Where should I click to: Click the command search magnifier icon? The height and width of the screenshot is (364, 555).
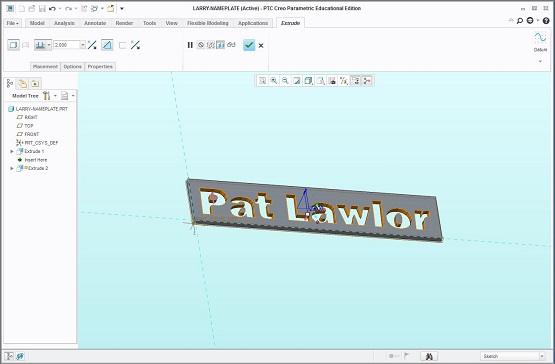(x=520, y=21)
